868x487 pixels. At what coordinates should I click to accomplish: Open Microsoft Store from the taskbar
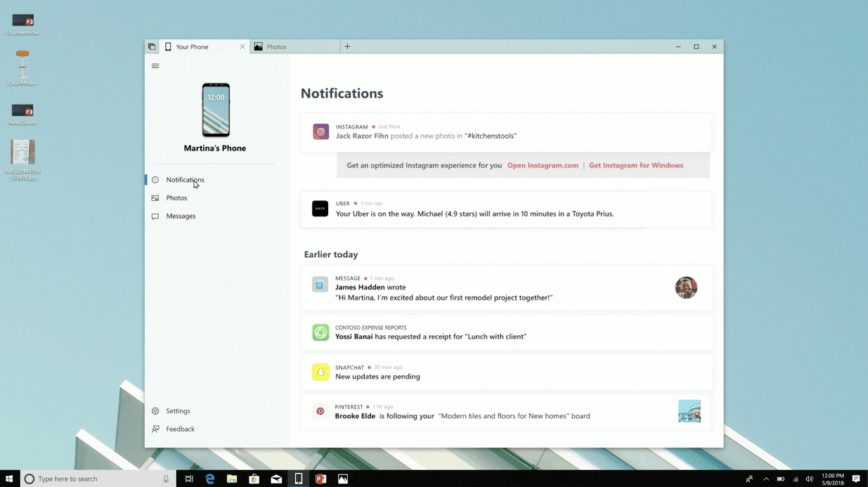(x=254, y=479)
